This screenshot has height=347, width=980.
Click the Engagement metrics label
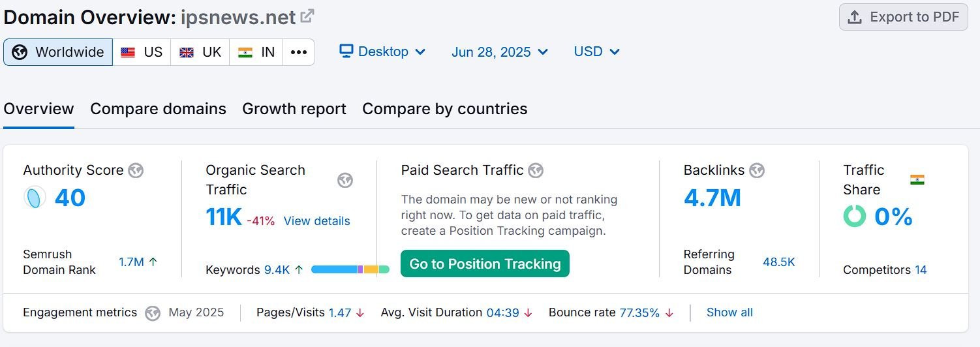pyautogui.click(x=80, y=312)
